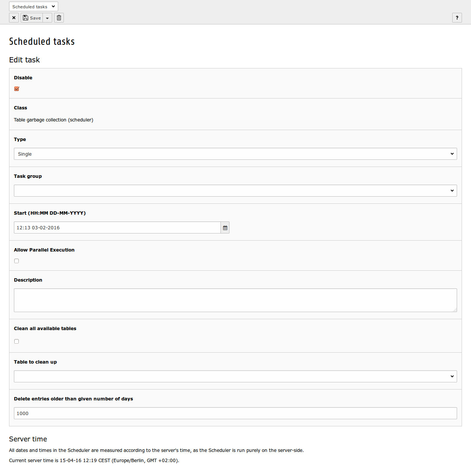
Task: Click the Save button label
Action: click(35, 18)
